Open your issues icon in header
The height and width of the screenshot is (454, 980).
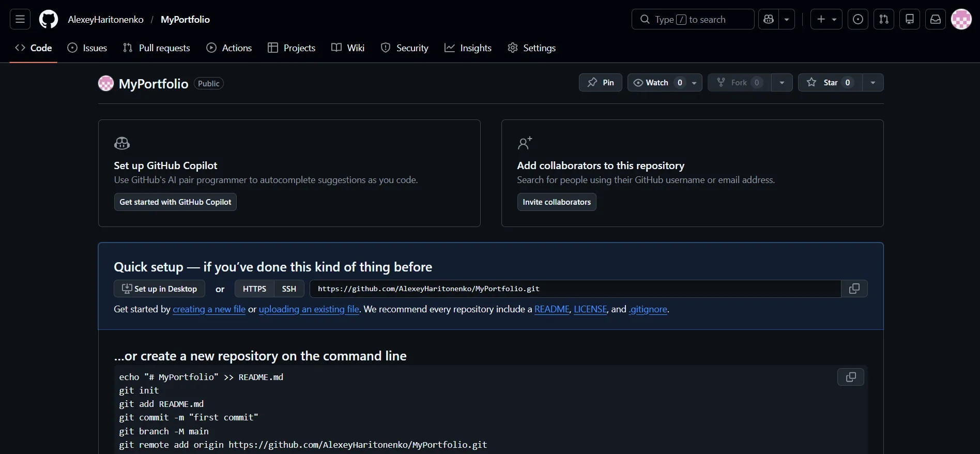click(x=858, y=19)
